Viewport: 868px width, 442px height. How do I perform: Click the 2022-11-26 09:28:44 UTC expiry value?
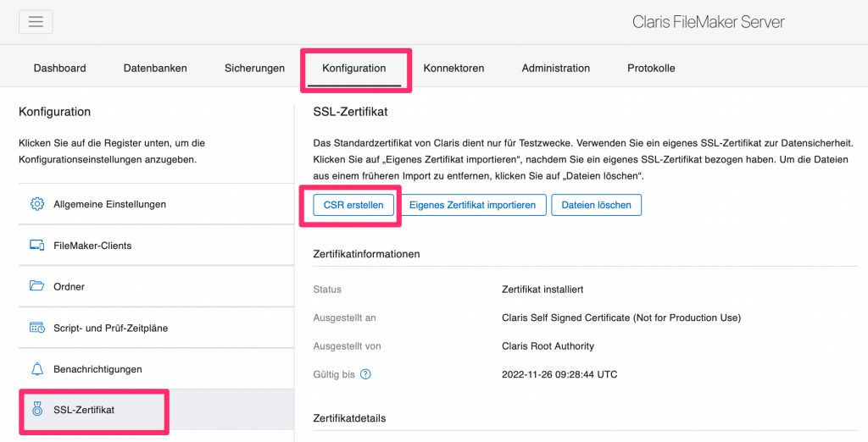click(559, 374)
